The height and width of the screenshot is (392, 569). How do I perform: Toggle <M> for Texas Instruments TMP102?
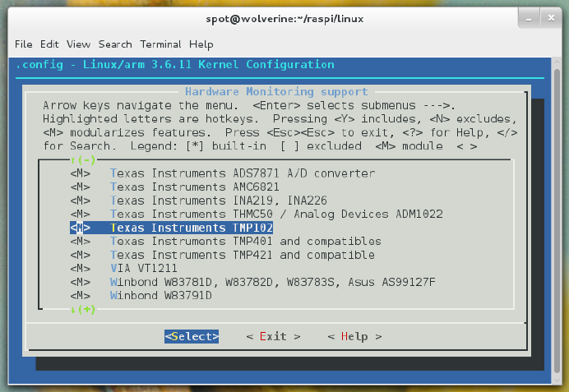[81, 228]
